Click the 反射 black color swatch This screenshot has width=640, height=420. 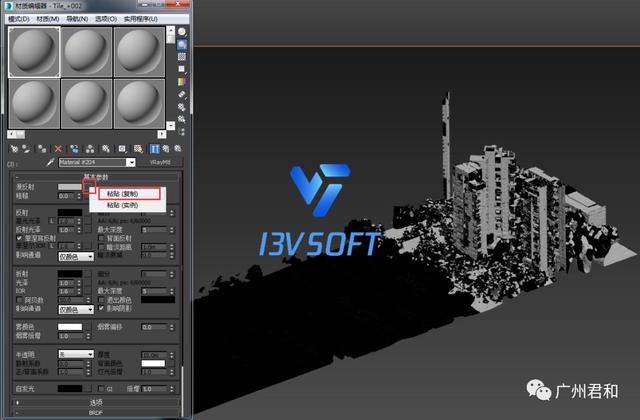(x=70, y=212)
